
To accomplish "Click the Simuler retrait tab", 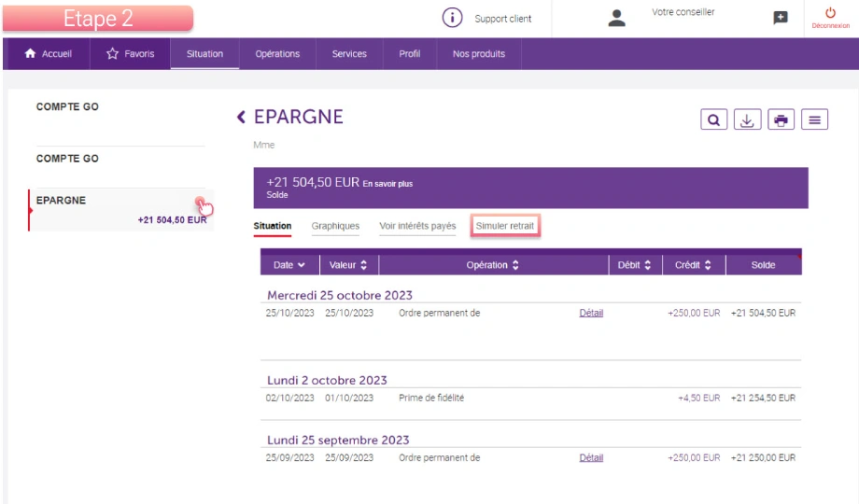I will [504, 226].
